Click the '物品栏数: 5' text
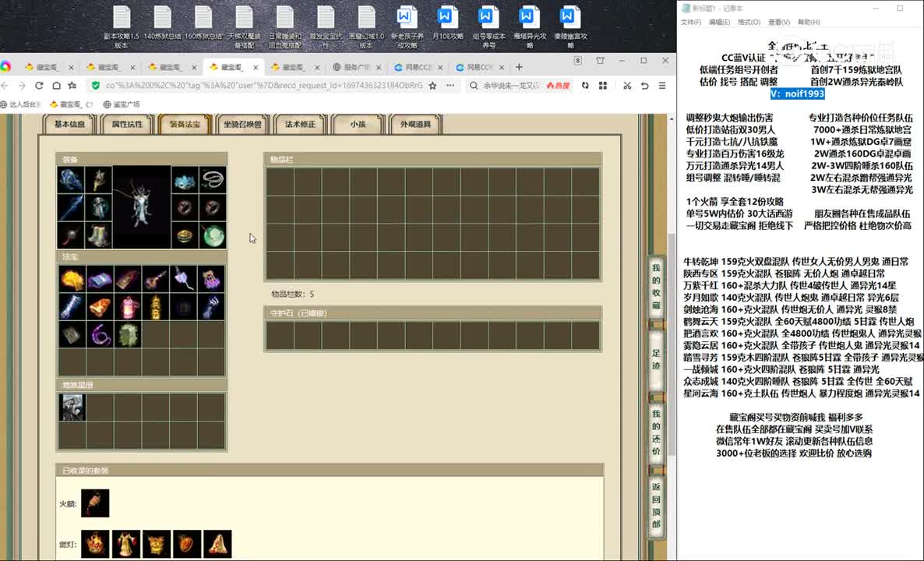Image resolution: width=924 pixels, height=561 pixels. [x=292, y=294]
